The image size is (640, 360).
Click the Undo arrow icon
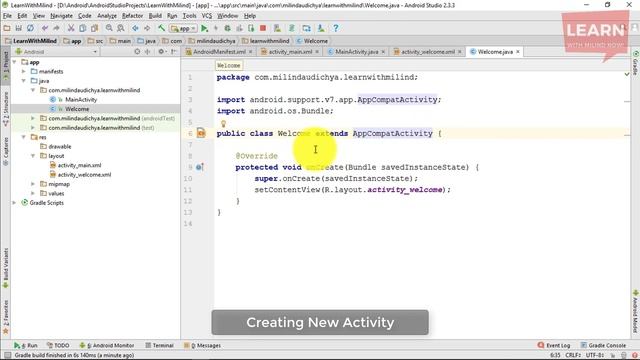click(45, 28)
